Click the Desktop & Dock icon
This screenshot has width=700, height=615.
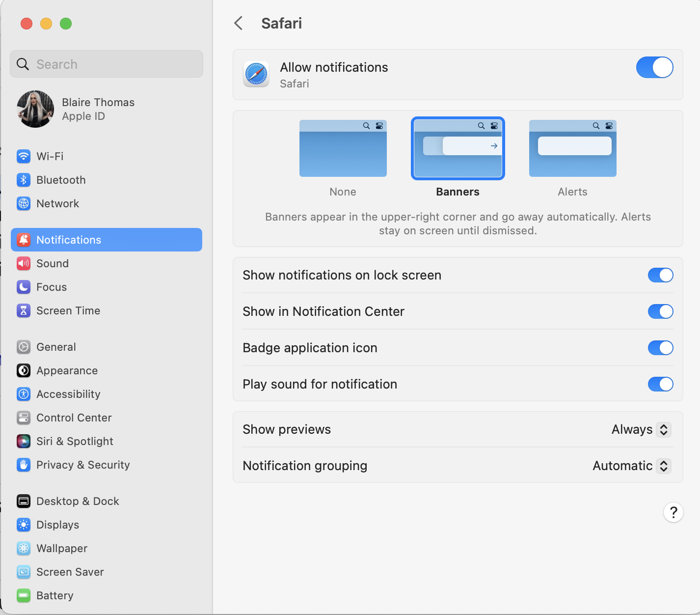[24, 501]
